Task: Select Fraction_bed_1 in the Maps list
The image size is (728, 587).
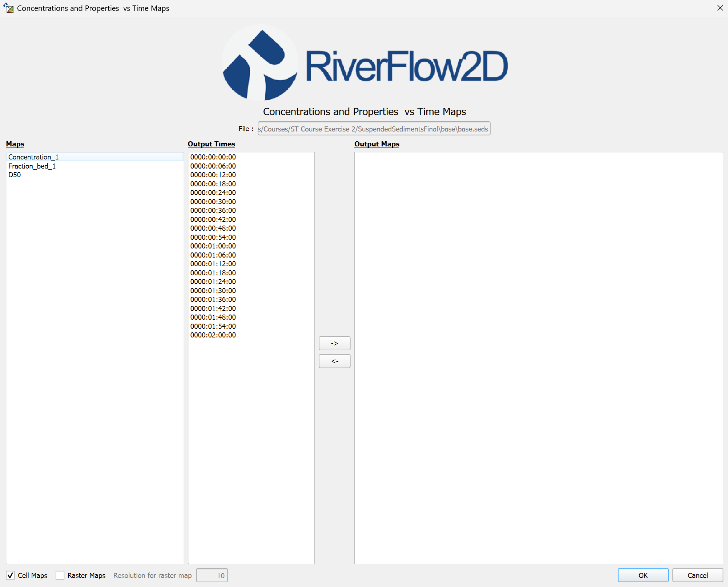Action: [x=32, y=166]
